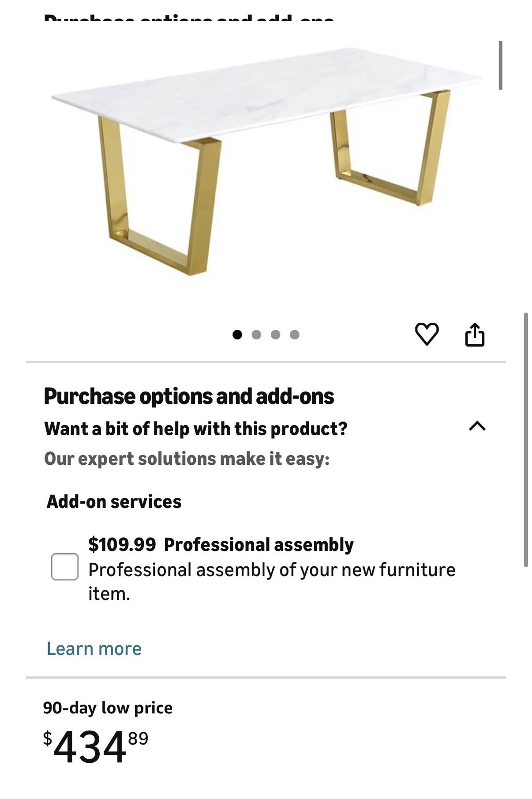Screen dimensions: 532x799
Task: Tap the share icon
Action: (475, 335)
